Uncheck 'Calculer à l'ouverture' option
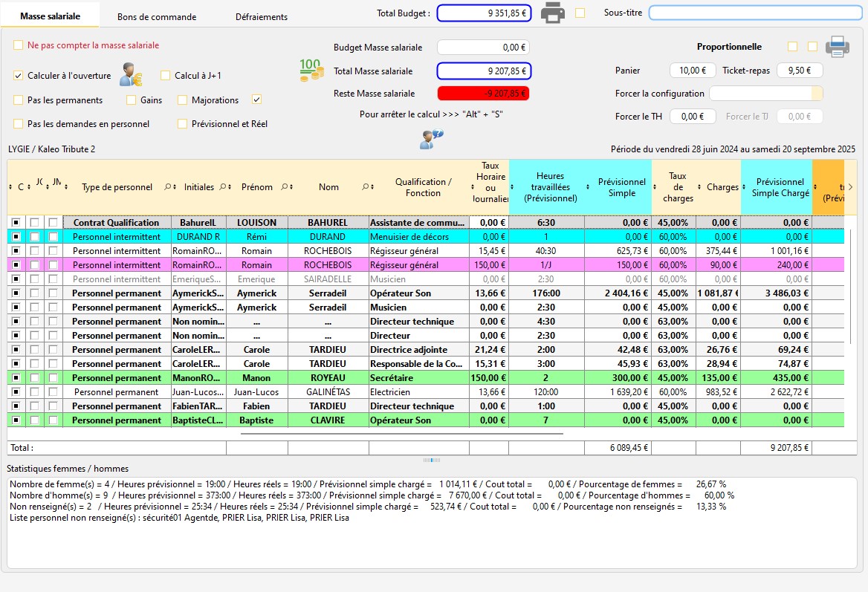 click(19, 76)
